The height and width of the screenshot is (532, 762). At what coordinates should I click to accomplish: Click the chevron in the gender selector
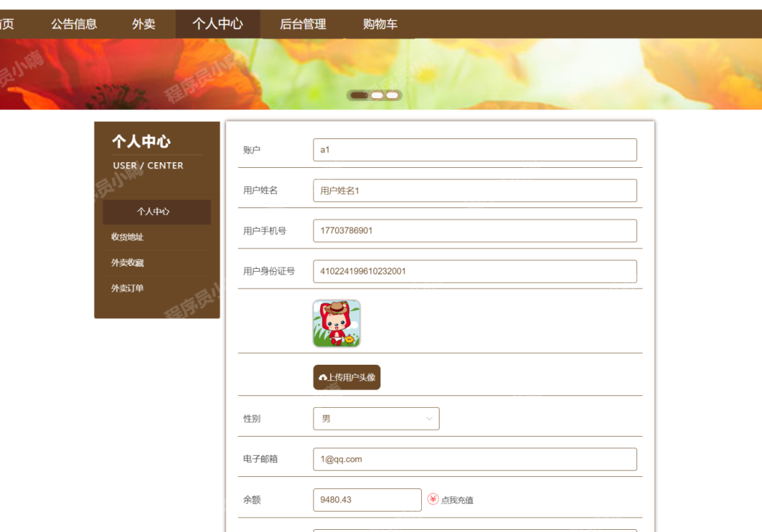pos(429,418)
